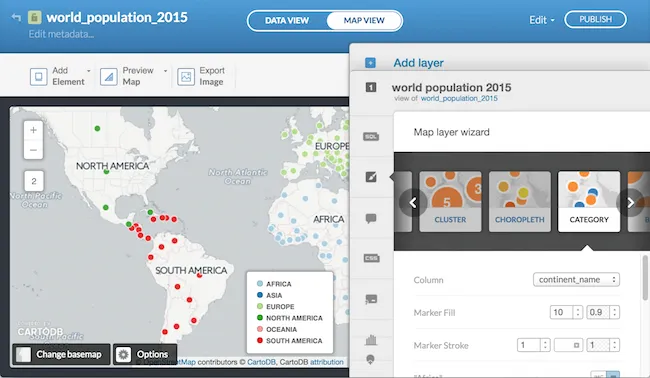The image size is (650, 378).
Task: Open the wizard paintbrush sidebar icon
Action: tap(371, 177)
